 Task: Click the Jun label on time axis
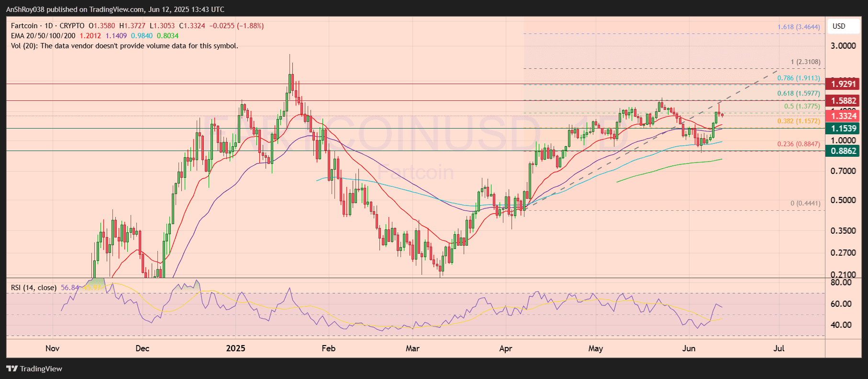689,348
